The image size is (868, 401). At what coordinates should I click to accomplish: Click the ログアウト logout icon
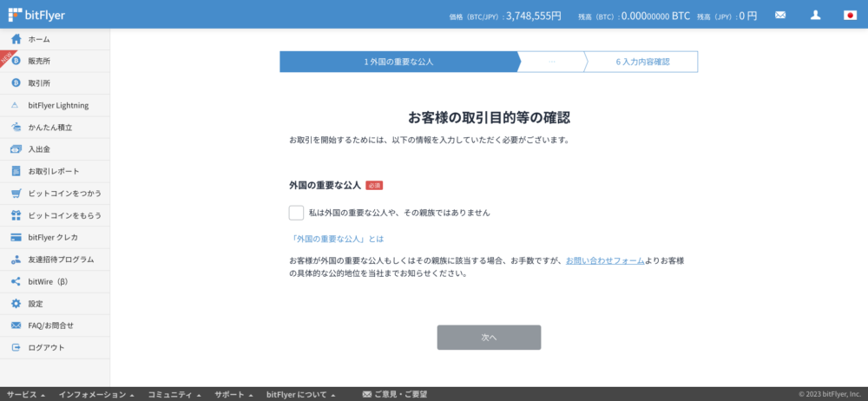click(16, 347)
